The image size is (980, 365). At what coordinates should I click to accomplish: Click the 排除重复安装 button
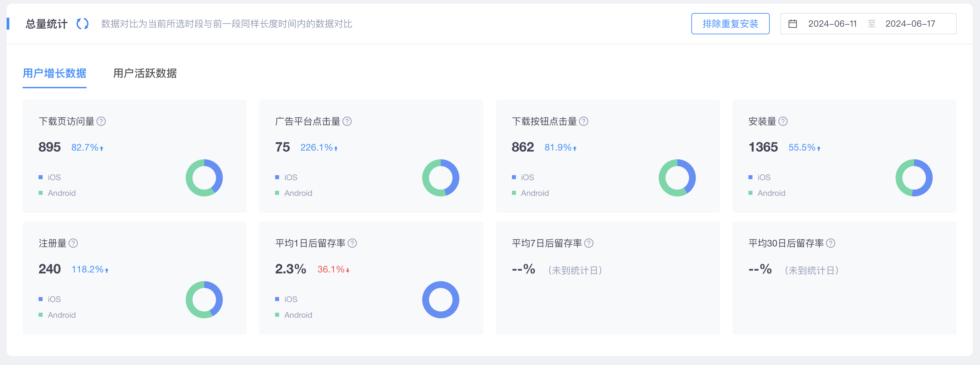click(x=730, y=24)
